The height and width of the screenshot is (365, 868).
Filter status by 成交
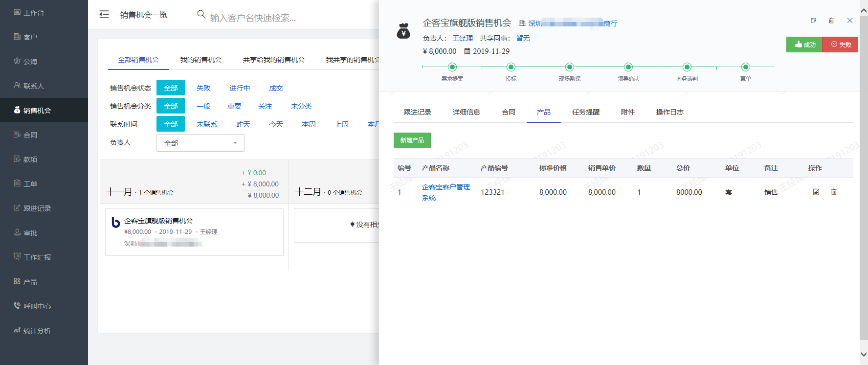pyautogui.click(x=276, y=88)
